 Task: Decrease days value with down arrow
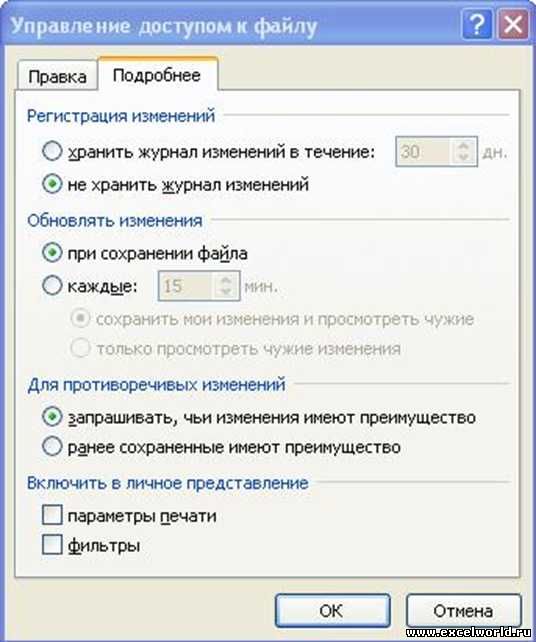(464, 158)
